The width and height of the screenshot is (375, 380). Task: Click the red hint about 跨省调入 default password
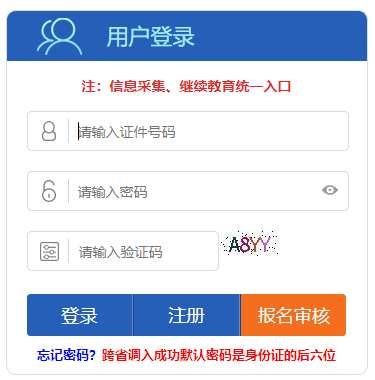(x=219, y=355)
